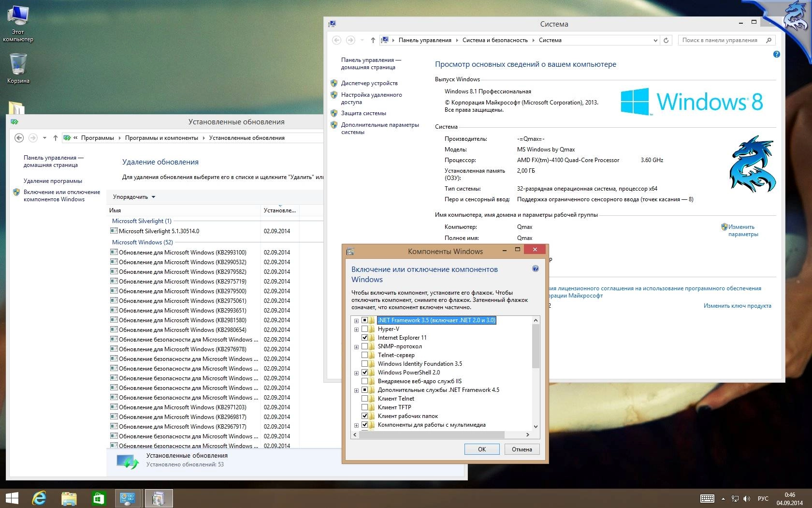Switch to the Windows Components taskbar item
Image resolution: width=812 pixels, height=508 pixels.
coord(159,498)
